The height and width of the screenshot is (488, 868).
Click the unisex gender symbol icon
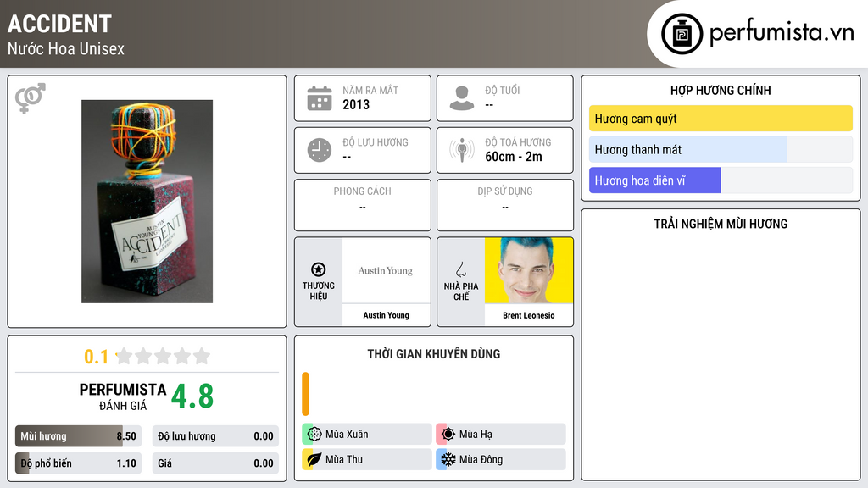coord(30,98)
